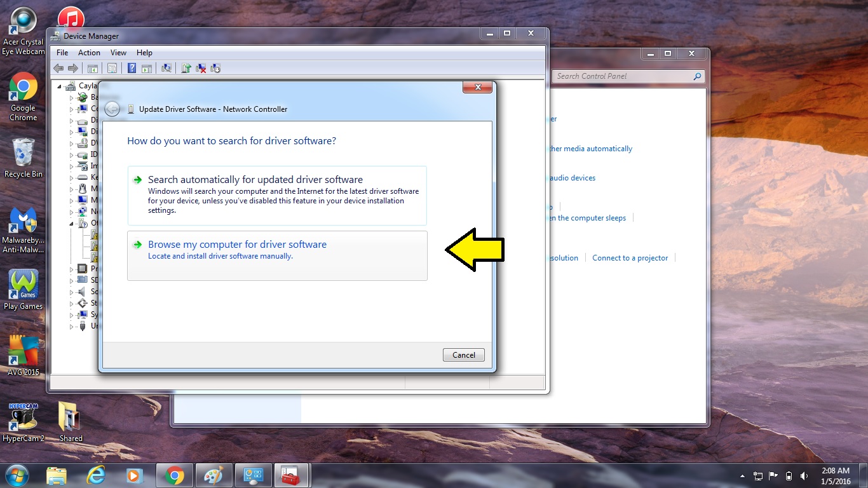Image resolution: width=868 pixels, height=488 pixels.
Task: Select the Sound controllers speaker icon
Action: coord(82,292)
